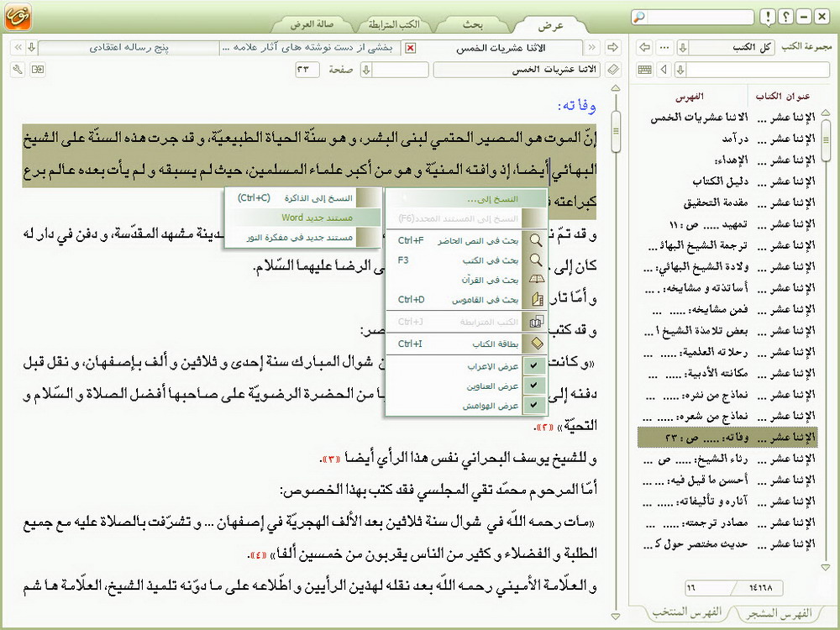Open the dropdown arrow below the book collection
Screen dimensions: 840x630
(x=680, y=70)
